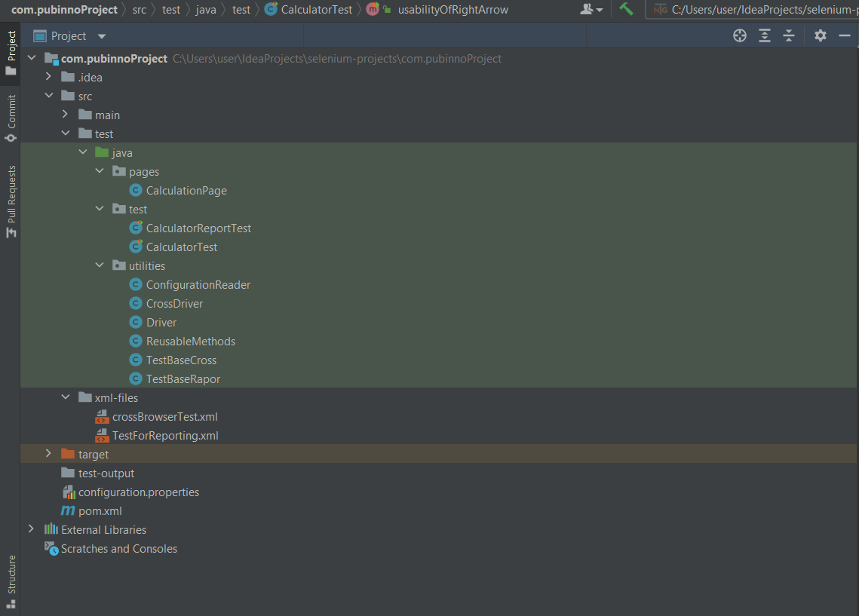Expand the .idea folder
859x616 pixels.
click(x=49, y=77)
